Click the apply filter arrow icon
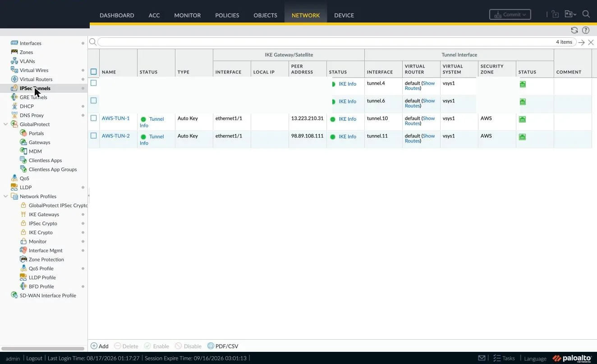This screenshot has width=597, height=364. click(582, 42)
